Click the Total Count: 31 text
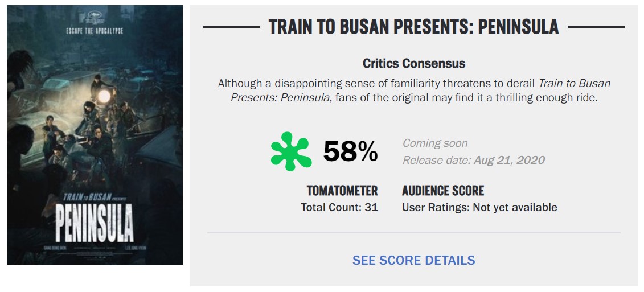Screen dimensions: 644x292 pos(339,207)
